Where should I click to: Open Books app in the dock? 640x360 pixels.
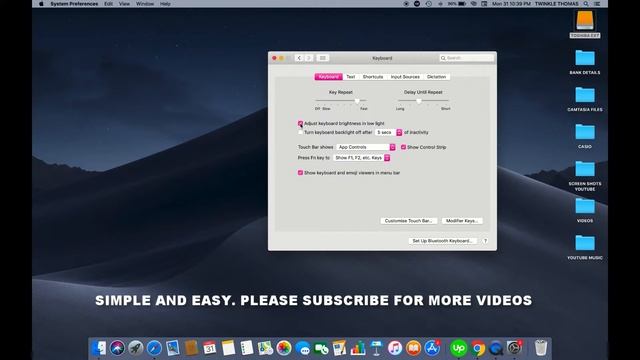click(413, 348)
